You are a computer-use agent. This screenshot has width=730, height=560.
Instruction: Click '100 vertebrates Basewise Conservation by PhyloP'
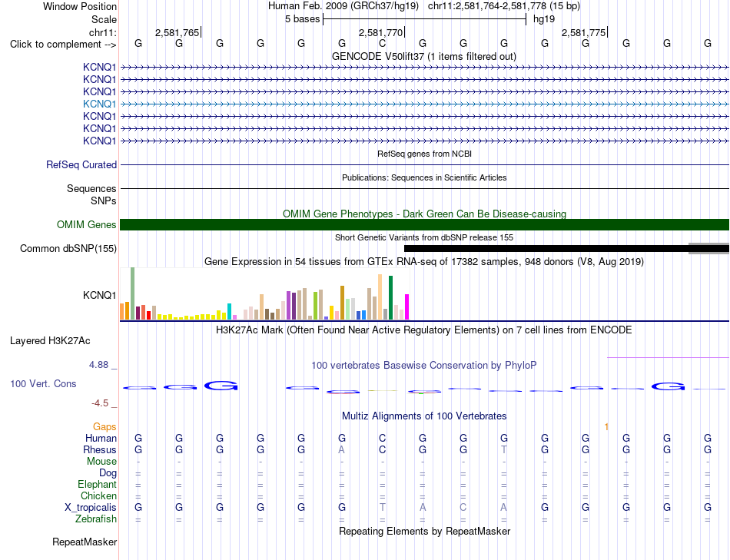coord(423,366)
